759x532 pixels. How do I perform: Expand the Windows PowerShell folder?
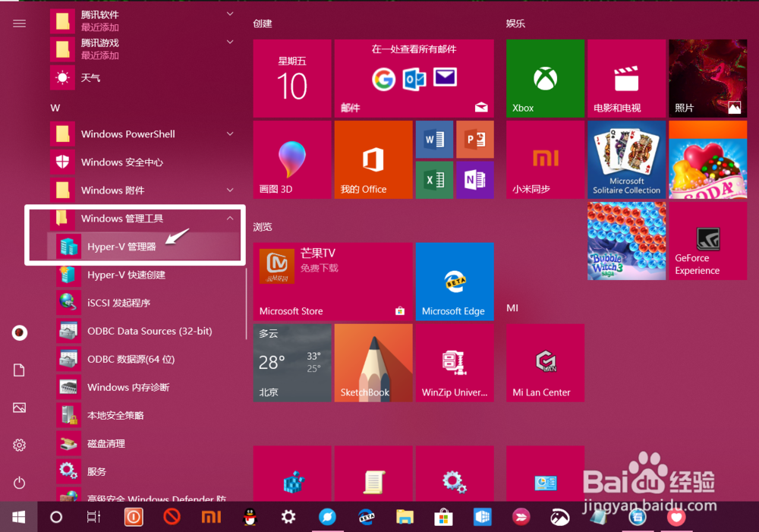231,134
